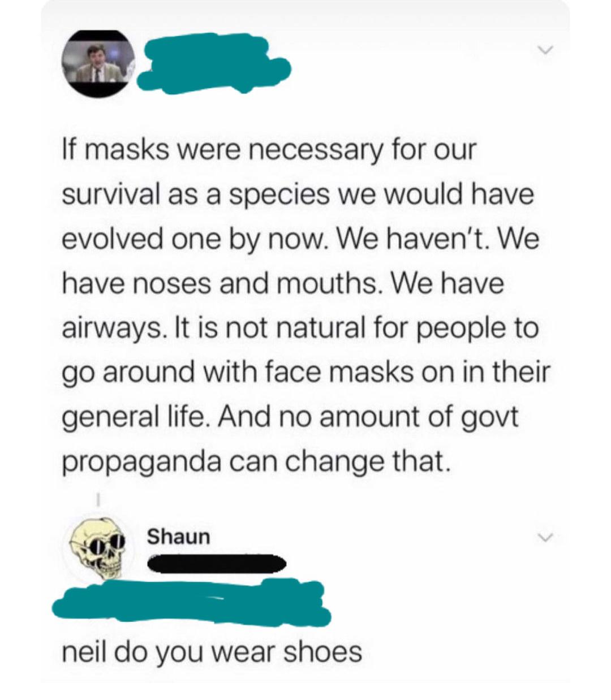Select the word 'propaganda' in the tweet
611x700 pixels.
[x=140, y=463]
